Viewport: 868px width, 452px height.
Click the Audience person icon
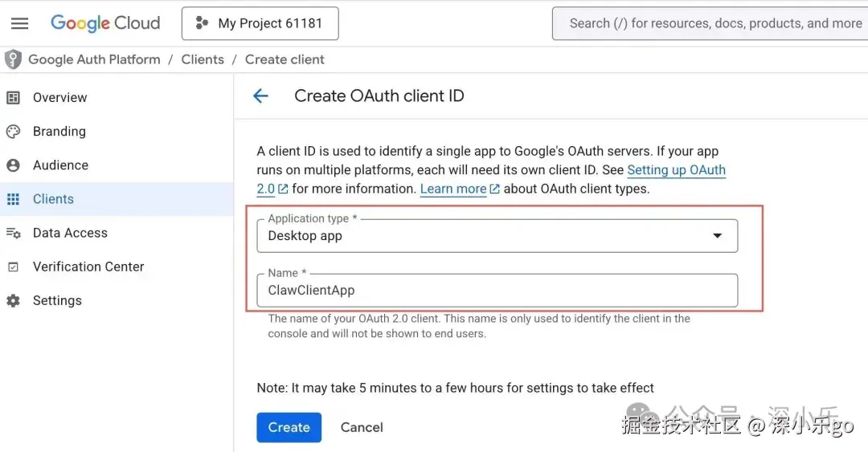(14, 165)
